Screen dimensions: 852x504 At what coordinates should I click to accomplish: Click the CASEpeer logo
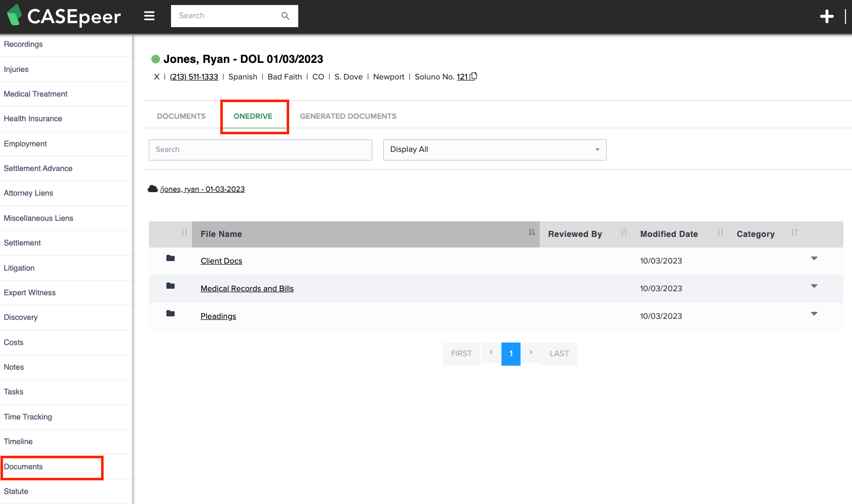click(x=64, y=16)
